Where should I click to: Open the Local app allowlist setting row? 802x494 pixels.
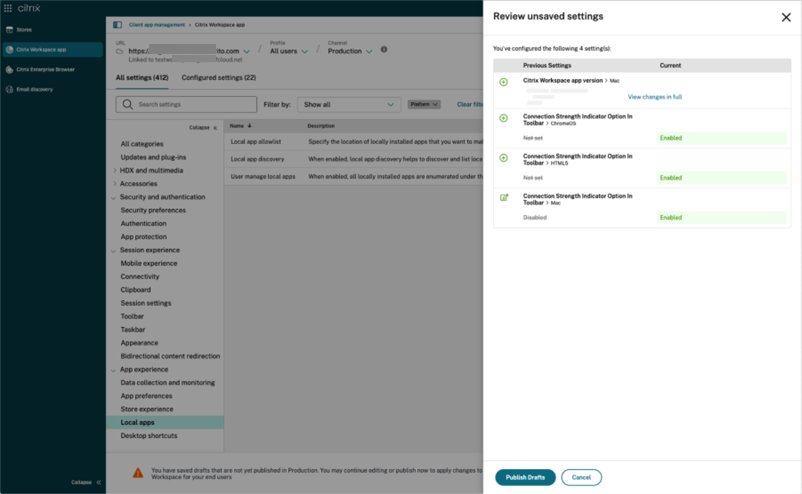pos(353,142)
